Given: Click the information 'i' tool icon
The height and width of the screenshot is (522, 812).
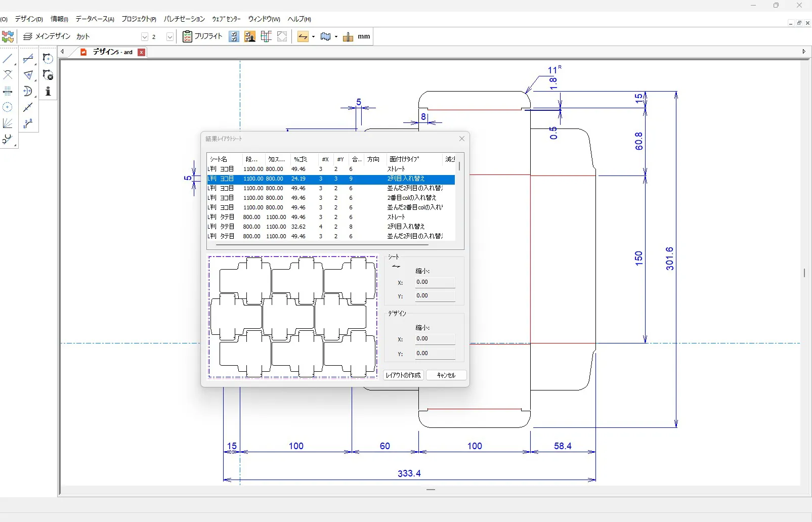Looking at the screenshot, I should (x=48, y=91).
